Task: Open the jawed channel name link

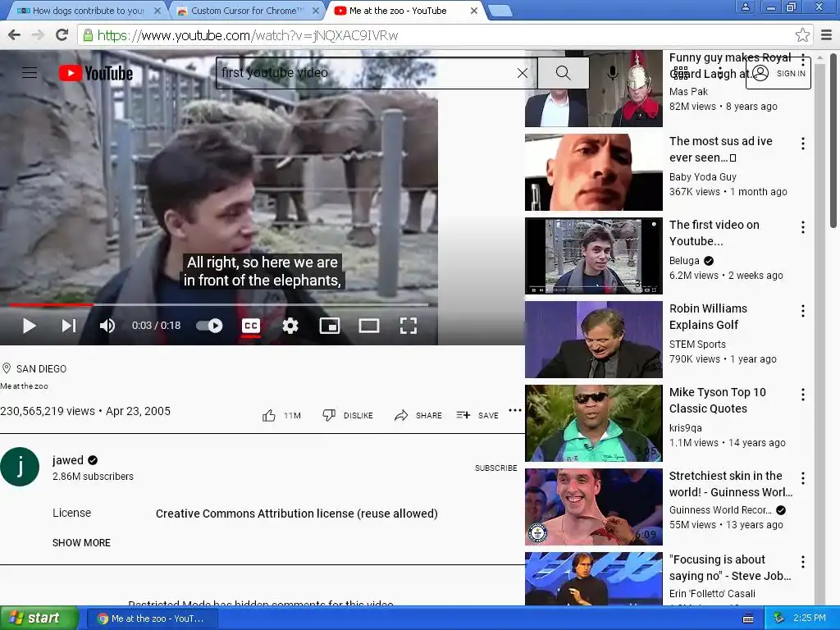Action: [x=67, y=460]
